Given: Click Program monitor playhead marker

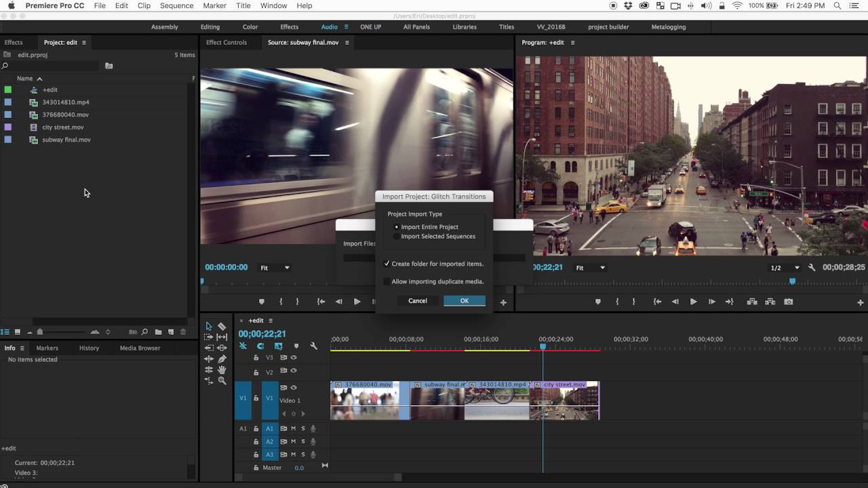Looking at the screenshot, I should (x=792, y=281).
